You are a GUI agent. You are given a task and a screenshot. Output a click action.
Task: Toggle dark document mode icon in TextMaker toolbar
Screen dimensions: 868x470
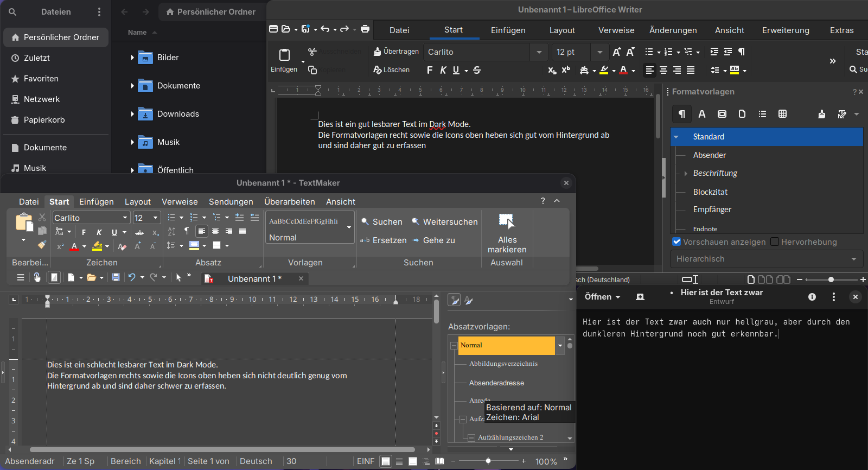pos(54,277)
